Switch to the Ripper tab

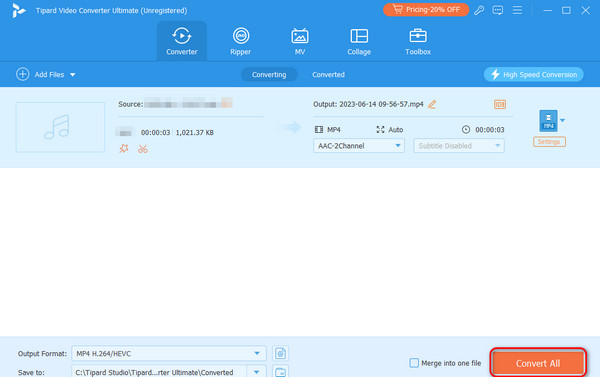pos(241,41)
